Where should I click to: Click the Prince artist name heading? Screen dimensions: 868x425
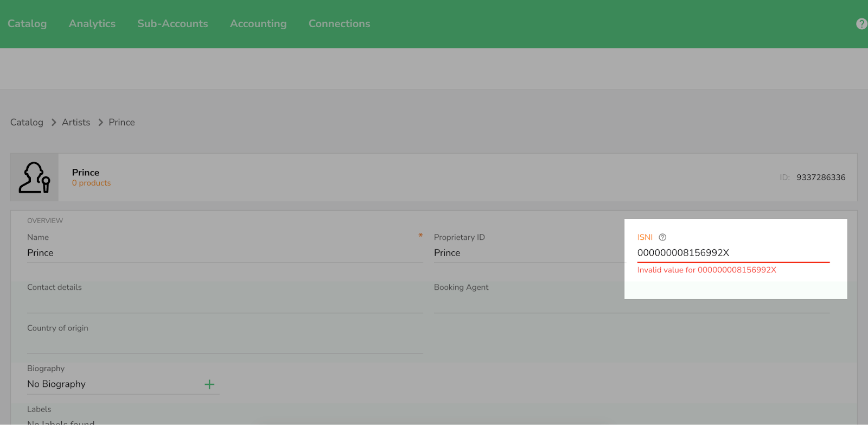[x=86, y=173]
